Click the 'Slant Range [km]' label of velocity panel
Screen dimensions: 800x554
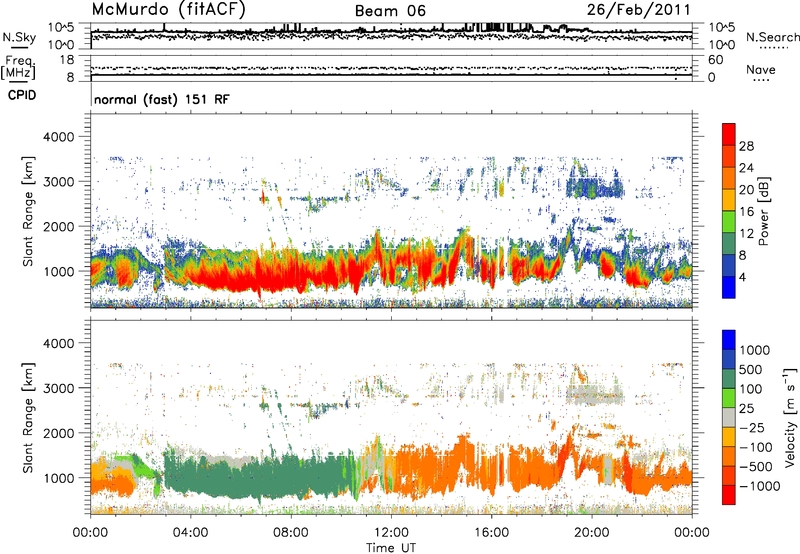(x=28, y=417)
